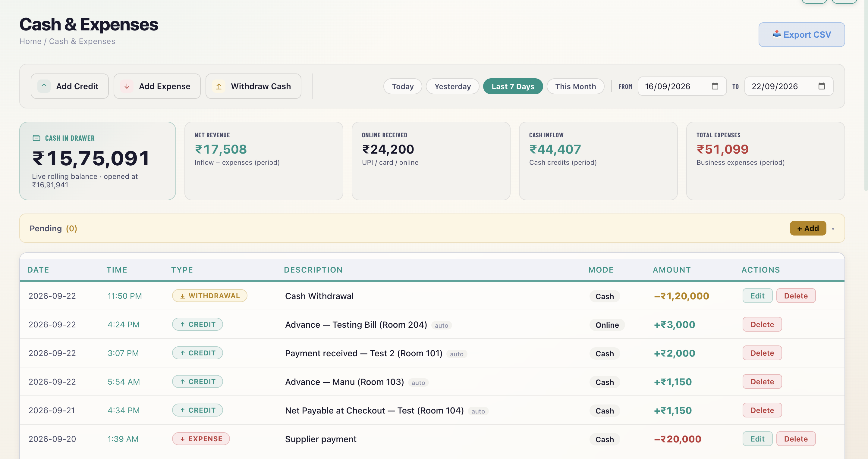Click the Cash in Drawer card icon
Screen dimensions: 868x459
pos(36,138)
